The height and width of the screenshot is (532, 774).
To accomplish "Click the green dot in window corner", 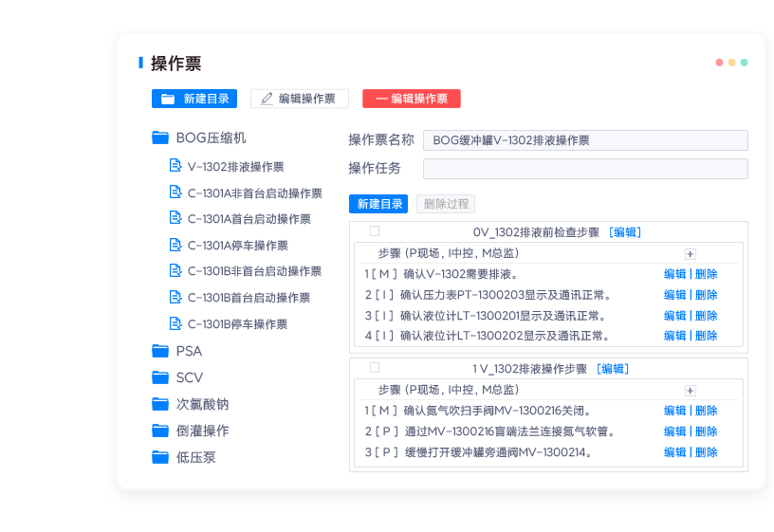I will click(745, 63).
